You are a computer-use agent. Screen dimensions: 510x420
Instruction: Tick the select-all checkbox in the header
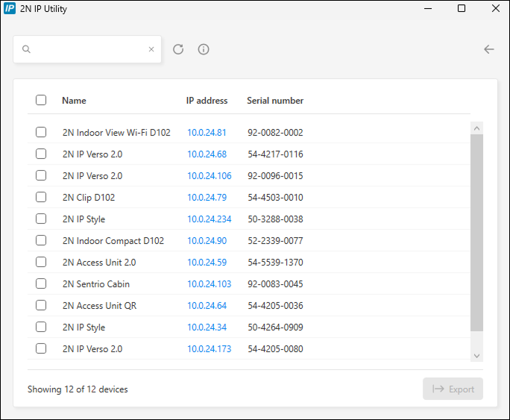[x=41, y=100]
